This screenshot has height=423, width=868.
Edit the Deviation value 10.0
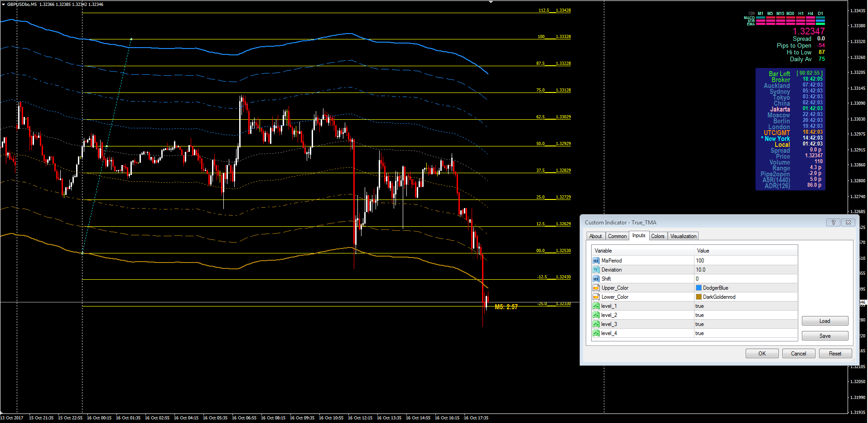pos(746,270)
